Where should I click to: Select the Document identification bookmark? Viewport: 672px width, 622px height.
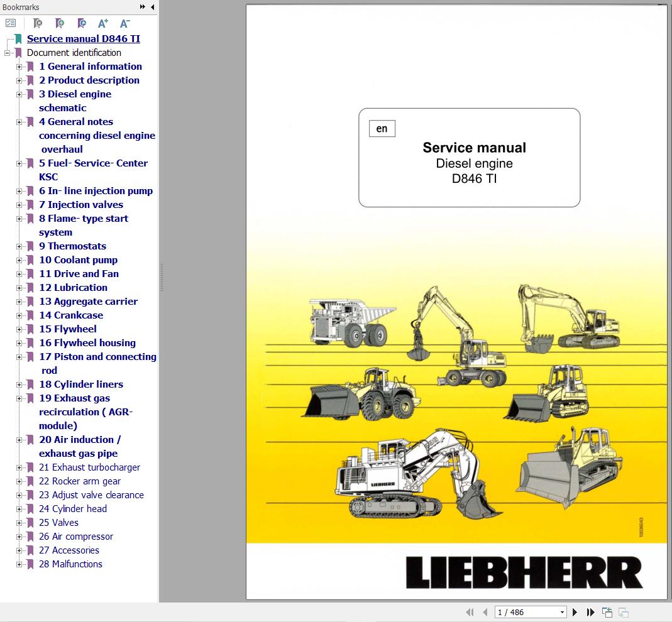(74, 53)
